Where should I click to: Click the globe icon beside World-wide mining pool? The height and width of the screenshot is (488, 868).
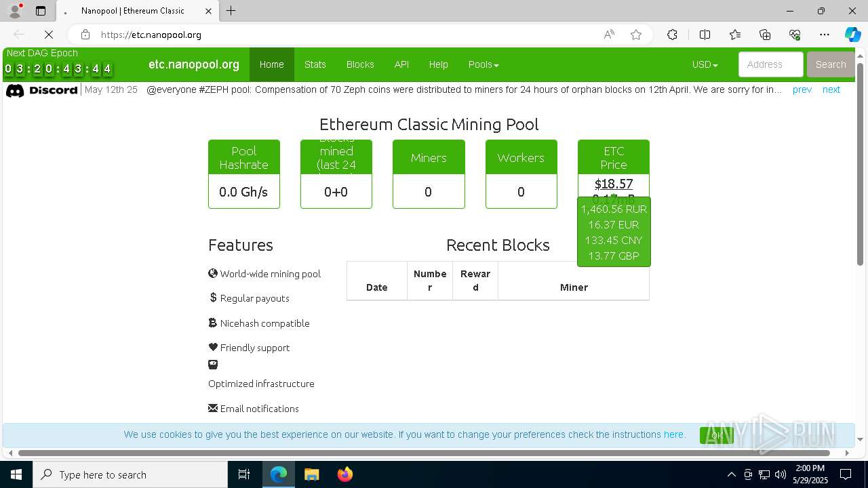click(213, 273)
